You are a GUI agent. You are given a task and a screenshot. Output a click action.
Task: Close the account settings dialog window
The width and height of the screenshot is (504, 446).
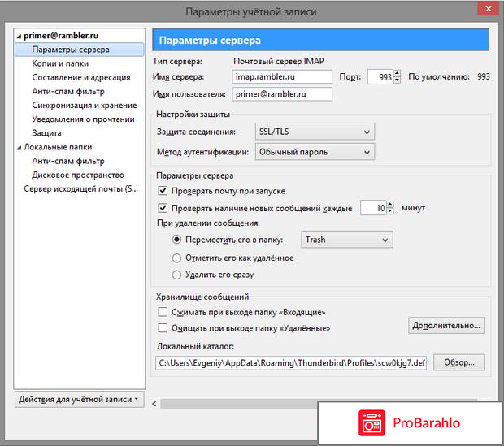click(484, 11)
